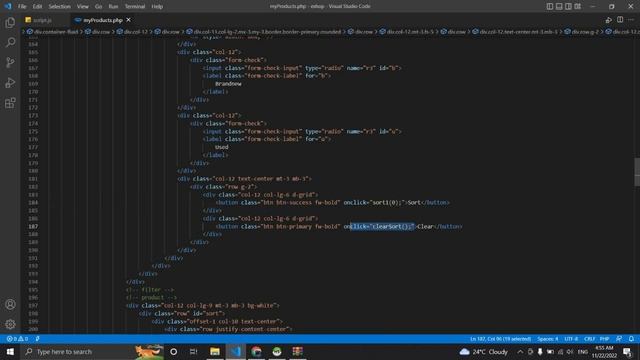Click the Windows Start button
Screen dimensions: 640x360
pyautogui.click(x=10, y=351)
